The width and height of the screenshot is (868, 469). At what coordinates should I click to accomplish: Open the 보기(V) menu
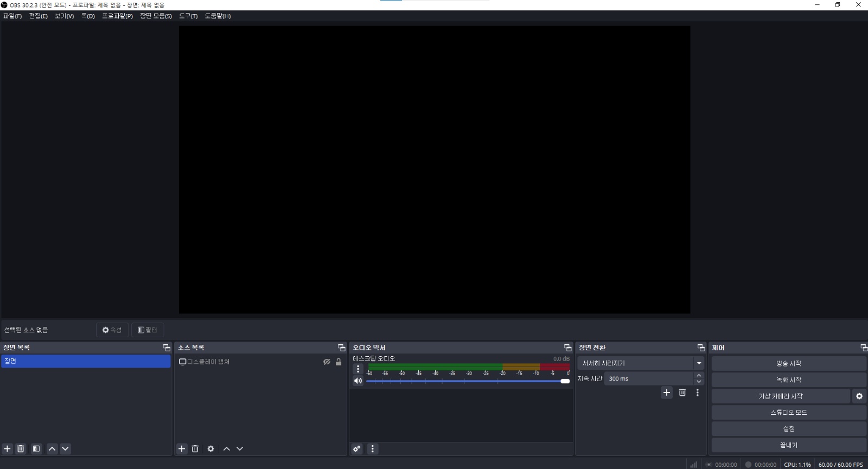click(x=64, y=16)
